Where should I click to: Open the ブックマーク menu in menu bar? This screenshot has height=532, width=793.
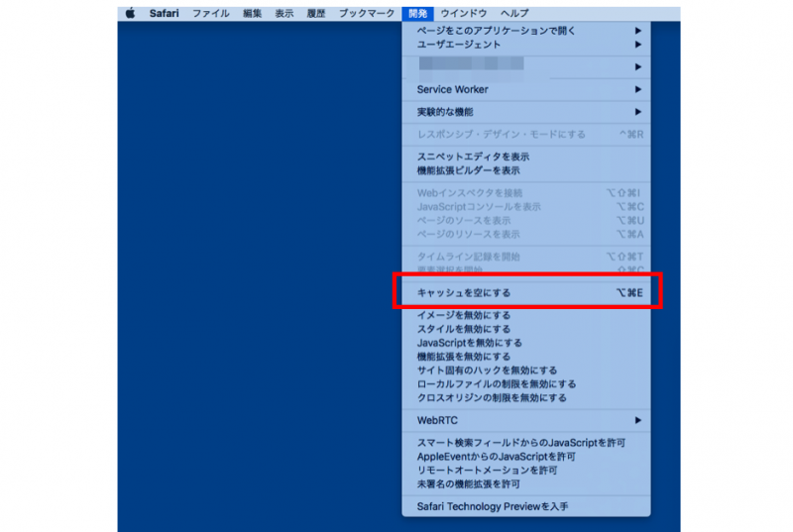[366, 13]
